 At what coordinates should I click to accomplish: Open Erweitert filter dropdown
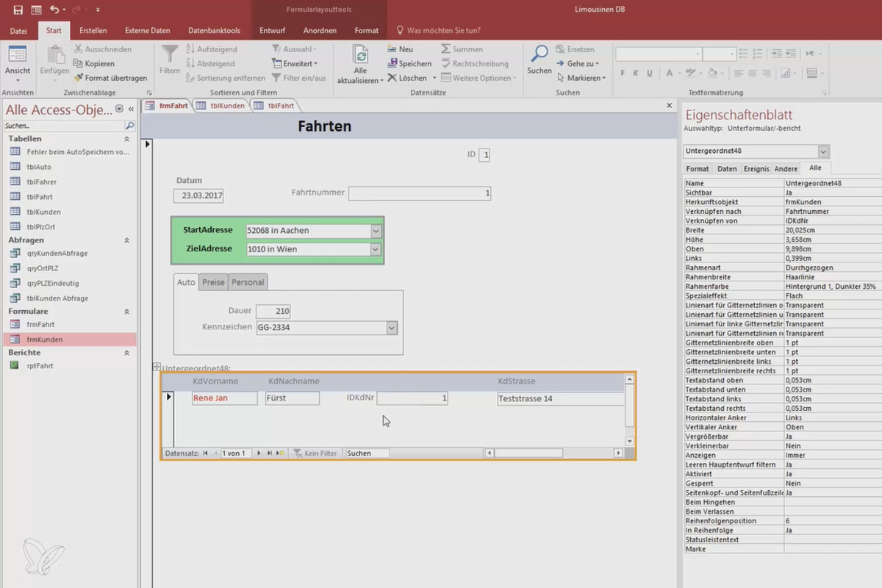[295, 63]
